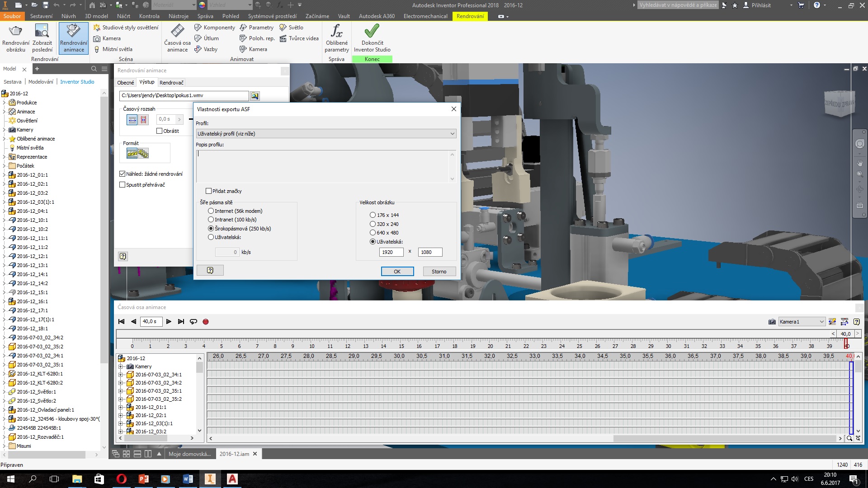
Task: Choose 640 x 480 image size
Action: click(373, 233)
